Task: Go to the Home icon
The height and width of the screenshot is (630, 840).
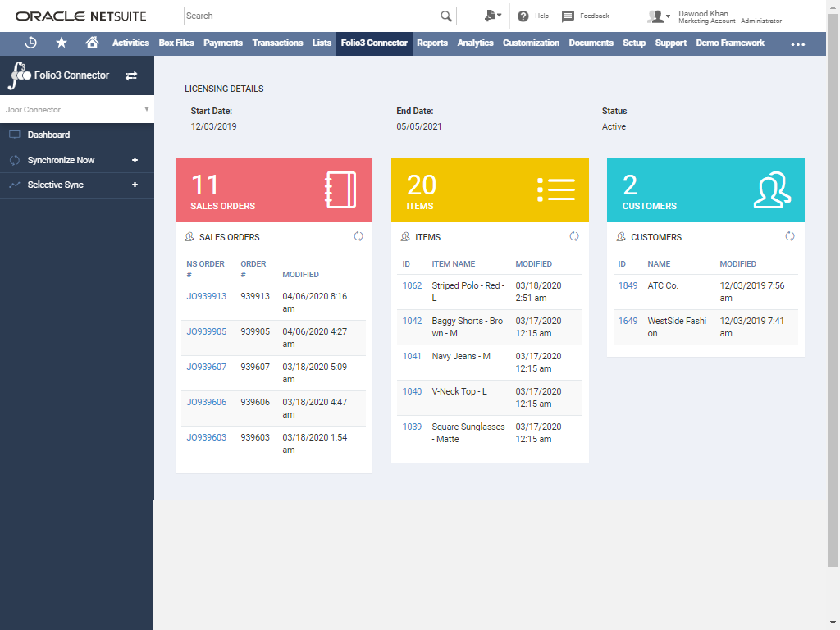Action: coord(92,43)
